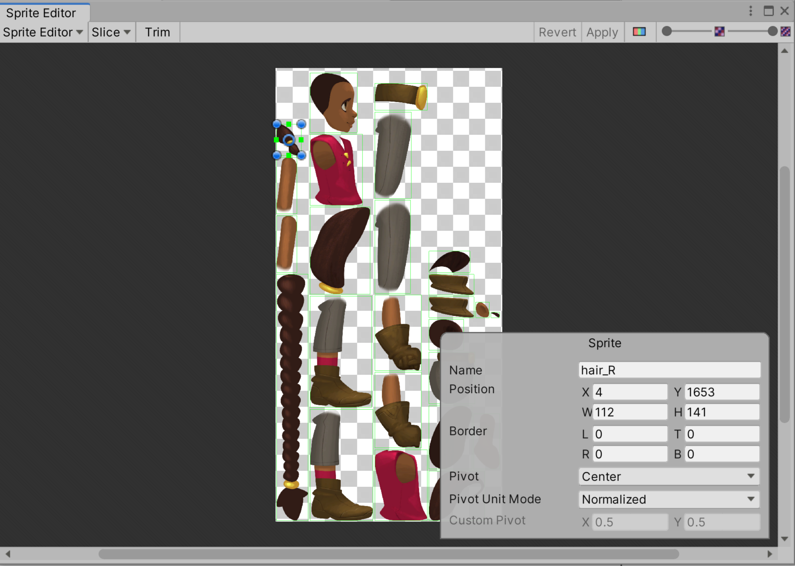Click the blue pivot circle of selected sprite
The width and height of the screenshot is (795, 566).
(x=289, y=140)
